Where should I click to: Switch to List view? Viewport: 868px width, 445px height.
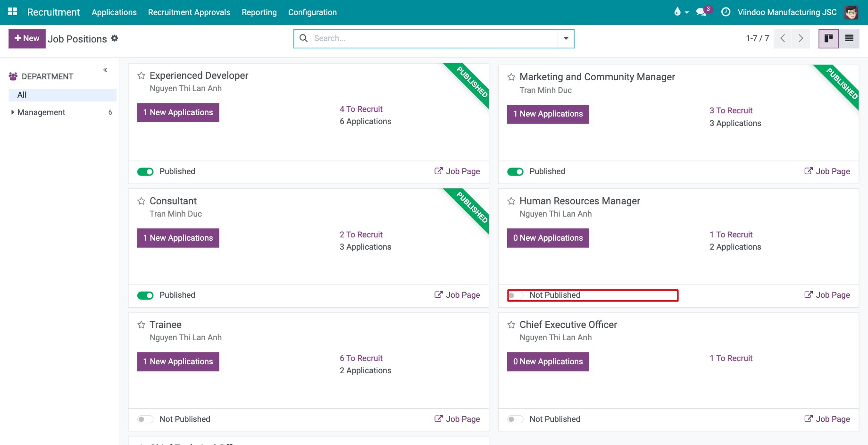click(849, 39)
